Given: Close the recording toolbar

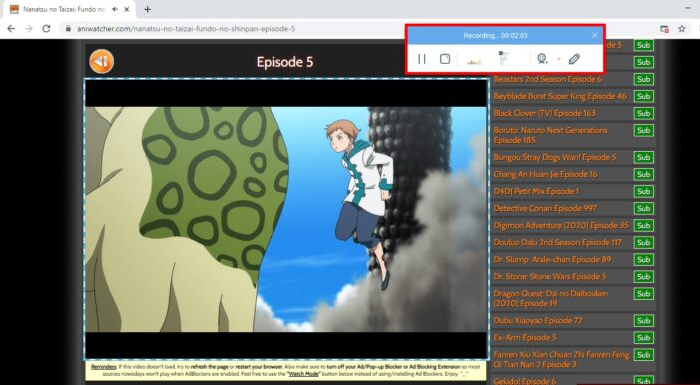Looking at the screenshot, I should pos(594,35).
